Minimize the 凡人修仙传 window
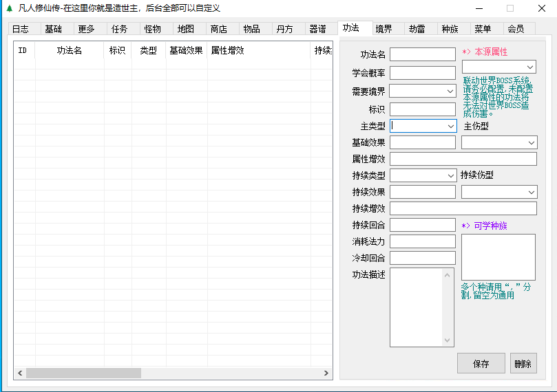557x392 pixels. click(479, 8)
